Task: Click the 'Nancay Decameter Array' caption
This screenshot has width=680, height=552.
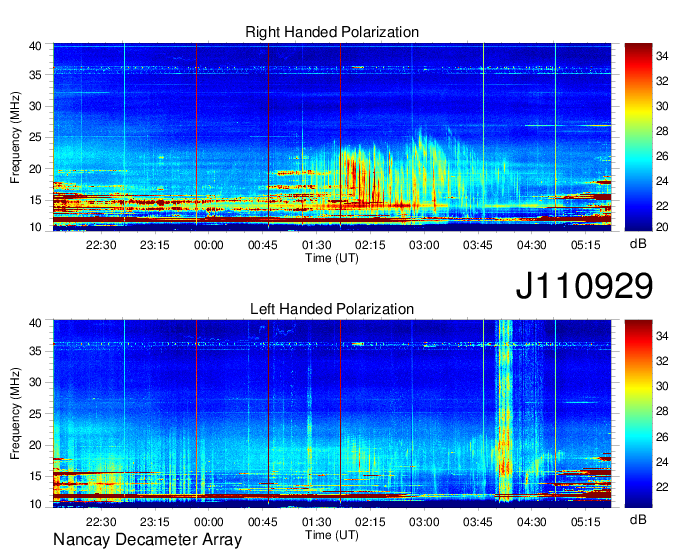Action: coord(147,540)
